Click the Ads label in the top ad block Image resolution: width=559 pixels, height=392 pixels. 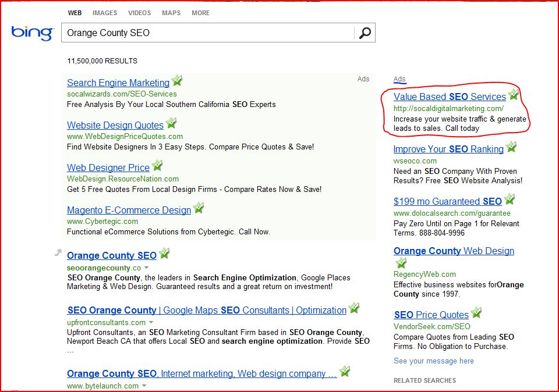pos(363,79)
